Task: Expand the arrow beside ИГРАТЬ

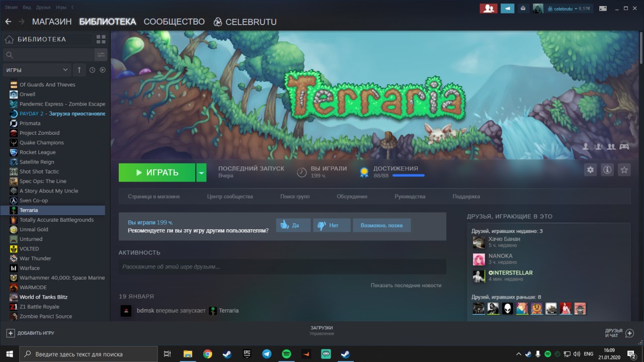Action: pos(201,172)
